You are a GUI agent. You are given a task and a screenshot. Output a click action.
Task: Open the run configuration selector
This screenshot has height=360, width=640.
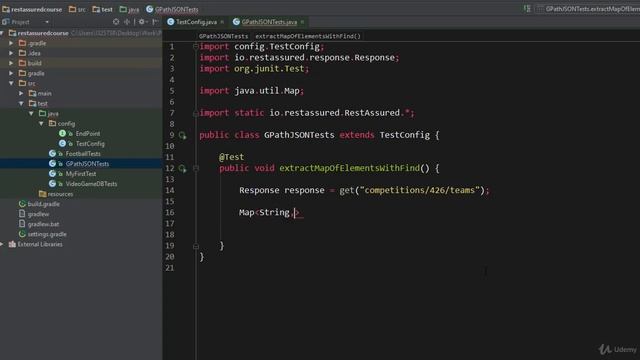pyautogui.click(x=588, y=9)
